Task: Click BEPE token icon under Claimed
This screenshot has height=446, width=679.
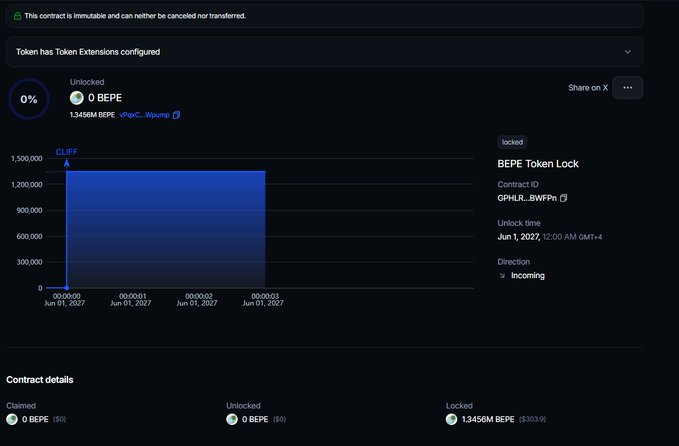Action: 12,419
